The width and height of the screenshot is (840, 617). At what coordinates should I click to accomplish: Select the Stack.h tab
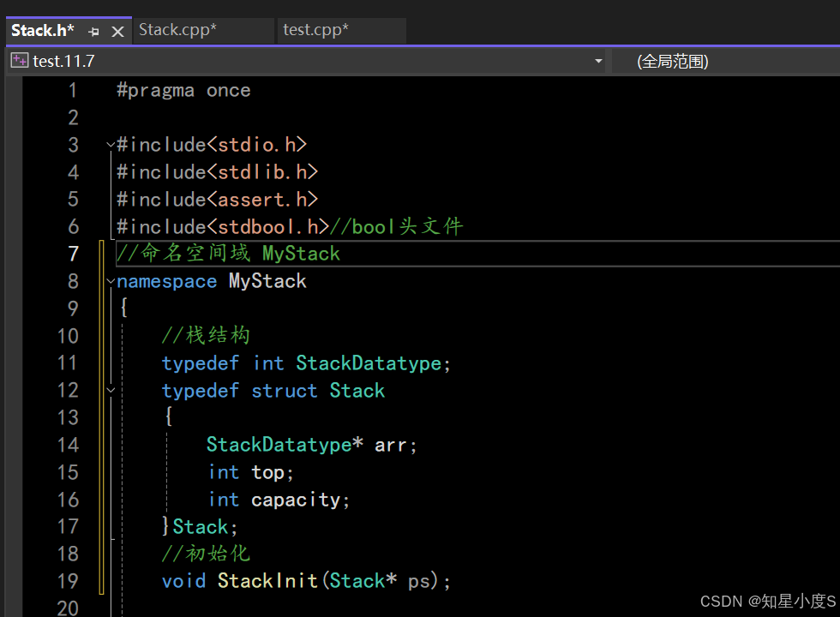pyautogui.click(x=43, y=31)
